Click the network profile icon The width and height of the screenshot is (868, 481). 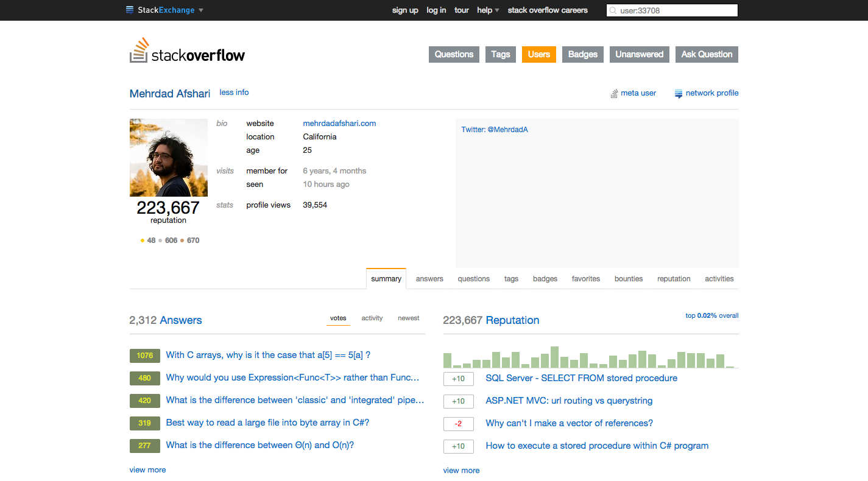pyautogui.click(x=679, y=94)
